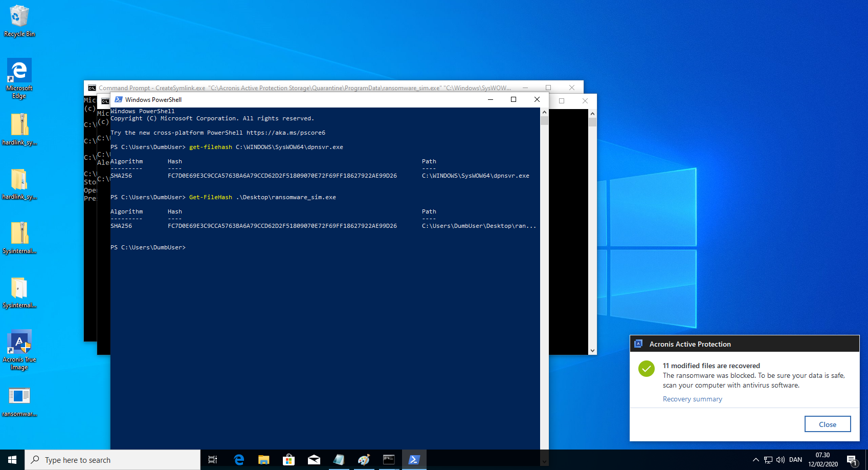Viewport: 868px width, 470px height.
Task: Open the Mail app from the taskbar
Action: tap(314, 460)
